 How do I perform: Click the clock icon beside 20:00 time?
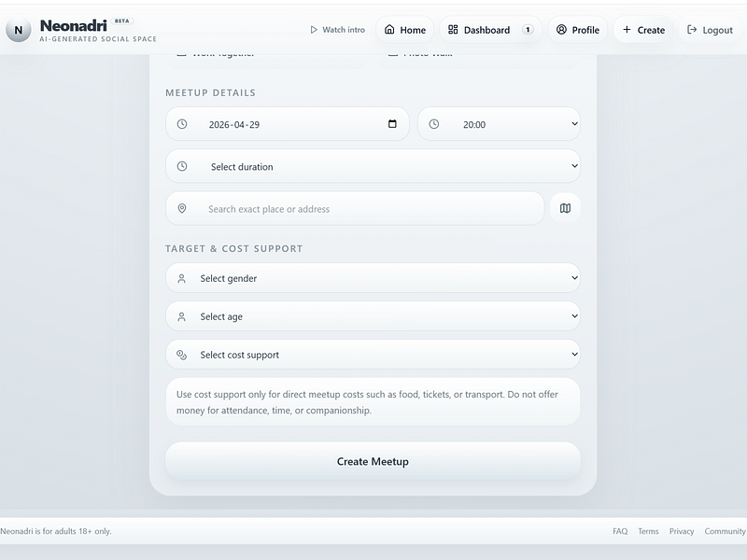(x=433, y=124)
